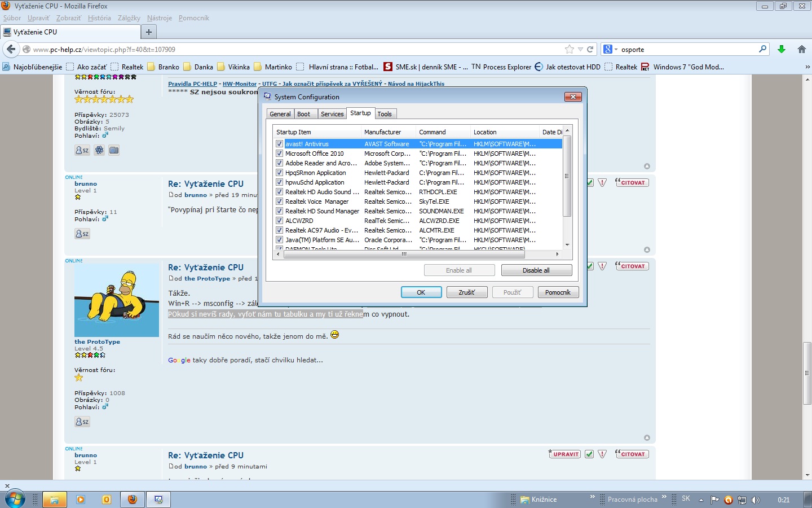Sort list by Startup Item column header
This screenshot has width=812, height=508.
pyautogui.click(x=317, y=132)
